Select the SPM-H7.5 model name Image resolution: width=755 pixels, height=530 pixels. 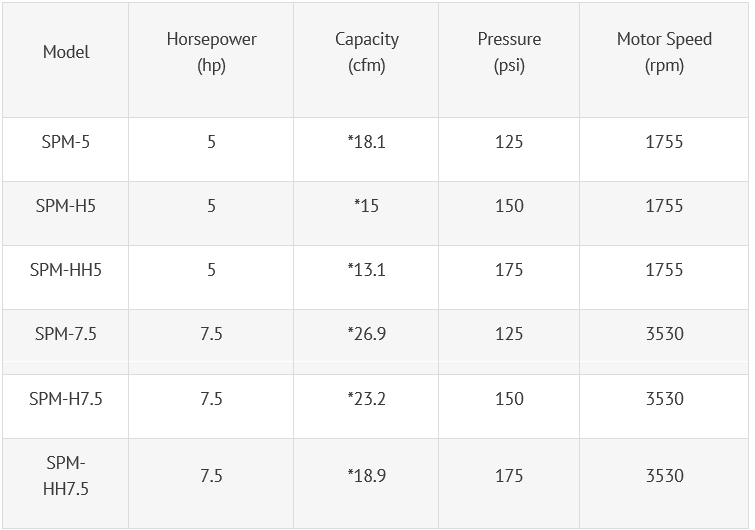pos(66,399)
